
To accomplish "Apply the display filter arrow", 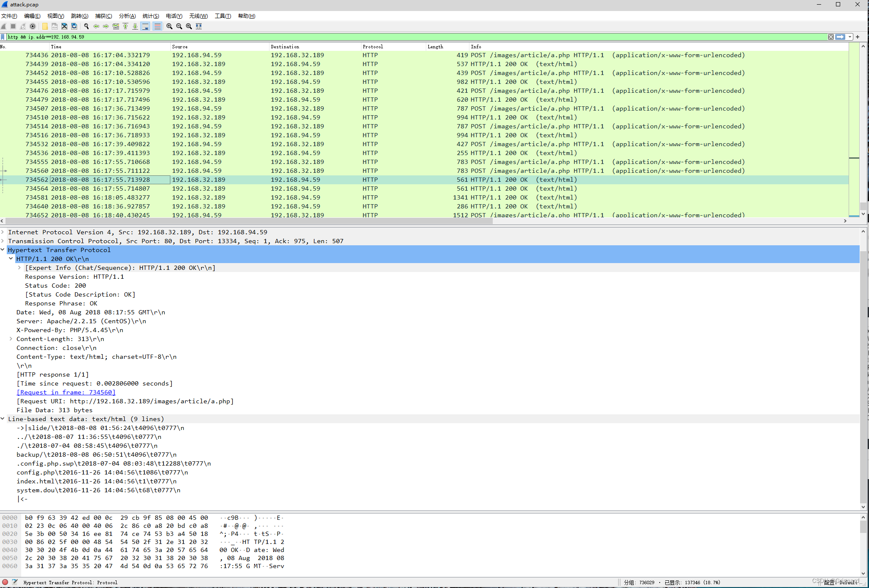I will (840, 37).
